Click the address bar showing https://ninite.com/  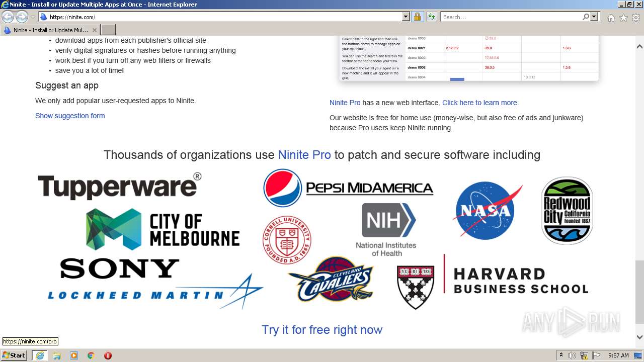220,17
